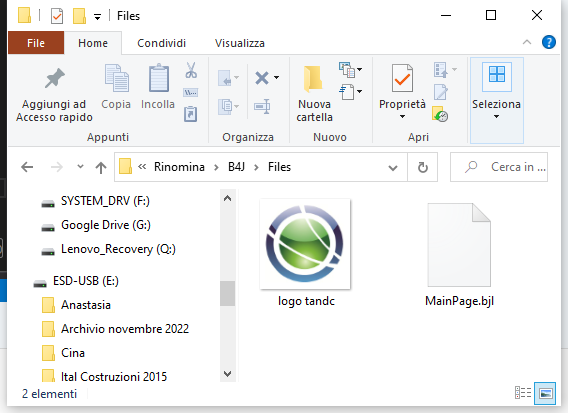Click Rinomina in the breadcrumb path
The image size is (568, 413).
(179, 167)
